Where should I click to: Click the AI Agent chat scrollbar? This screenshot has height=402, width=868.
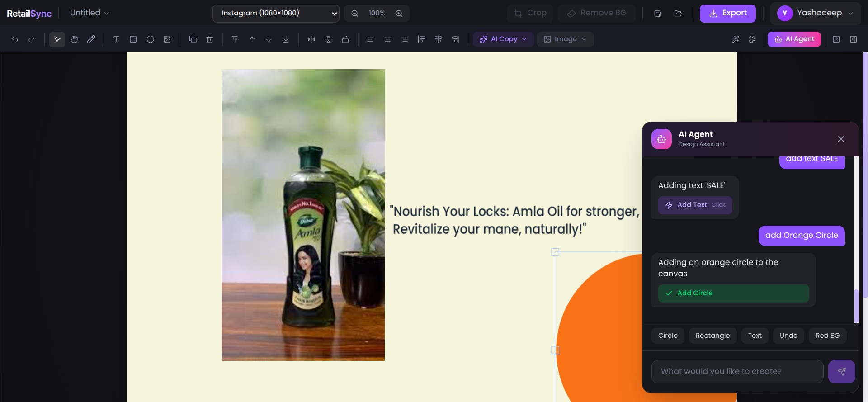click(x=856, y=306)
